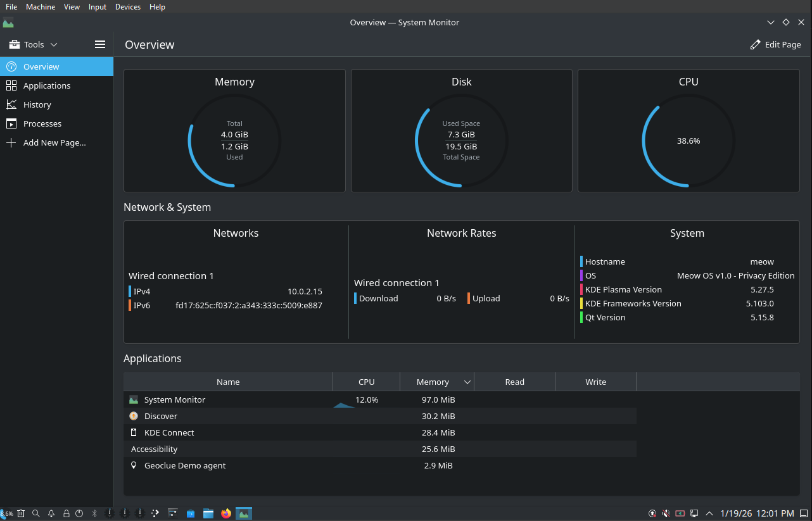Viewport: 812px width, 521px height.
Task: Open the Machine menu
Action: tap(40, 7)
